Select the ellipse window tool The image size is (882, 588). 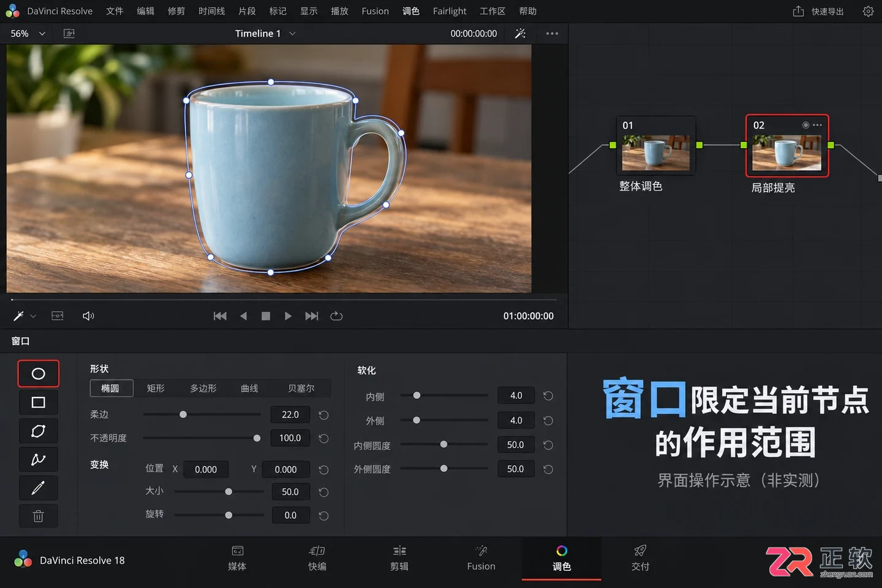point(38,374)
